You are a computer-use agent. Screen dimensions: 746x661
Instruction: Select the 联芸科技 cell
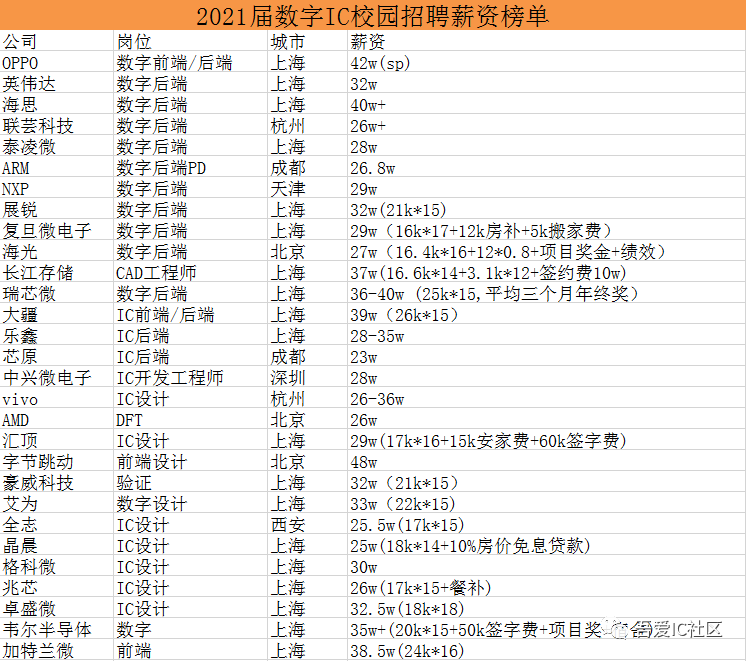click(57, 125)
